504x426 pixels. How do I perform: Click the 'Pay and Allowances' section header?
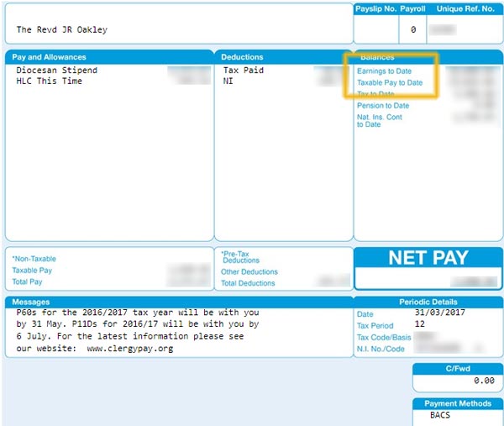[x=49, y=57]
